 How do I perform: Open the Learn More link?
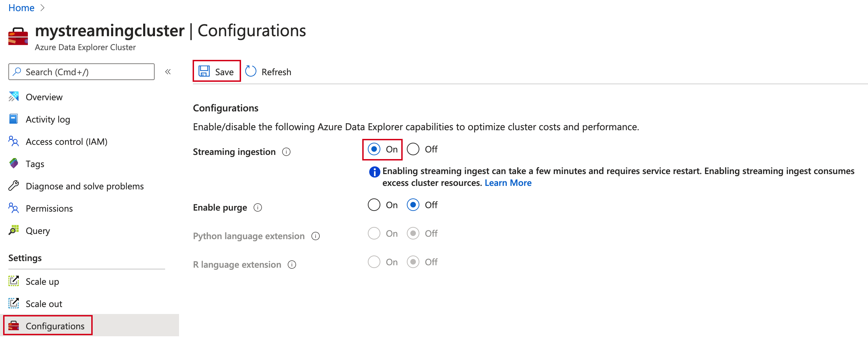pos(508,182)
